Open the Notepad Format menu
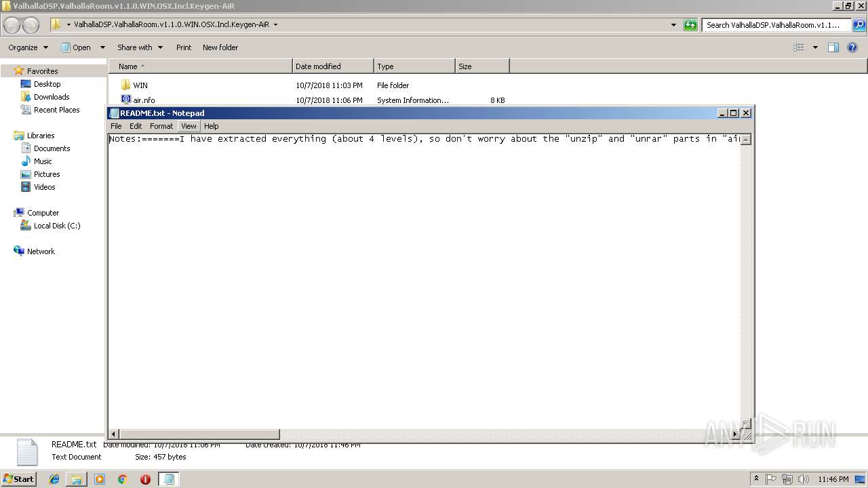This screenshot has height=488, width=868. [161, 126]
